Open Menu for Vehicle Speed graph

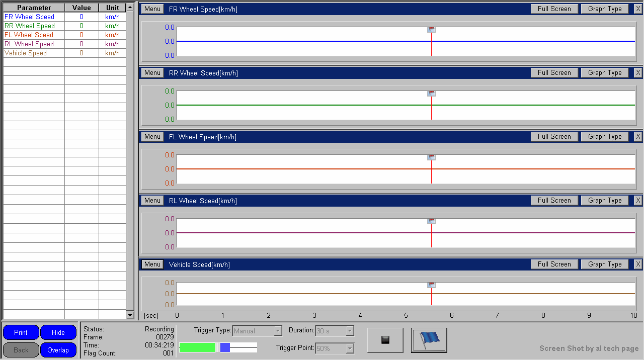coord(152,264)
